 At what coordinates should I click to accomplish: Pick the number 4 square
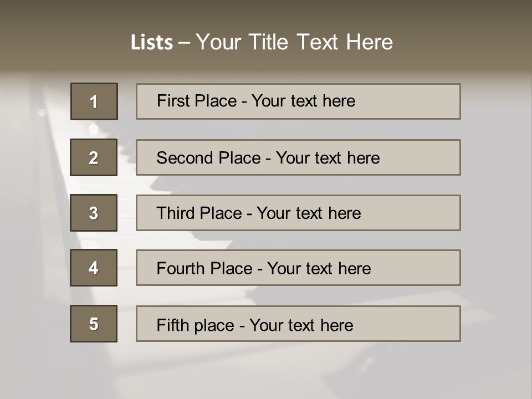(x=94, y=268)
